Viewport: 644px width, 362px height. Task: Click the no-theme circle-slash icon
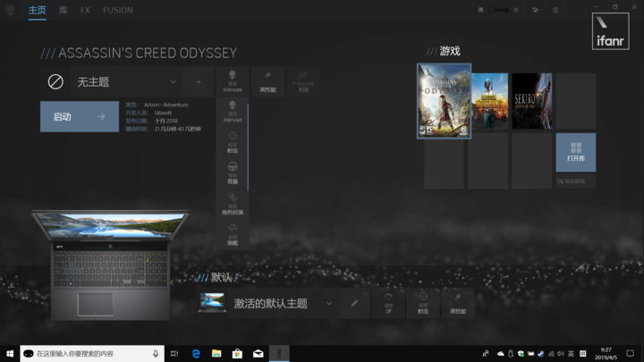(55, 81)
